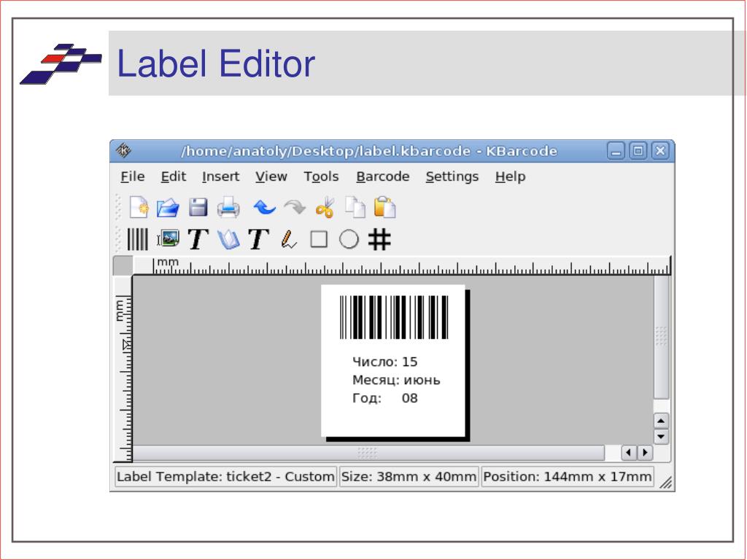Open the View menu
Screen dimensions: 747x560
[271, 176]
